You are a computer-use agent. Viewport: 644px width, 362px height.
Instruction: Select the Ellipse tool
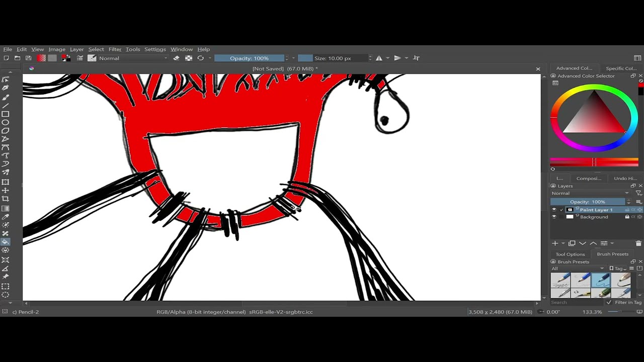coord(6,122)
